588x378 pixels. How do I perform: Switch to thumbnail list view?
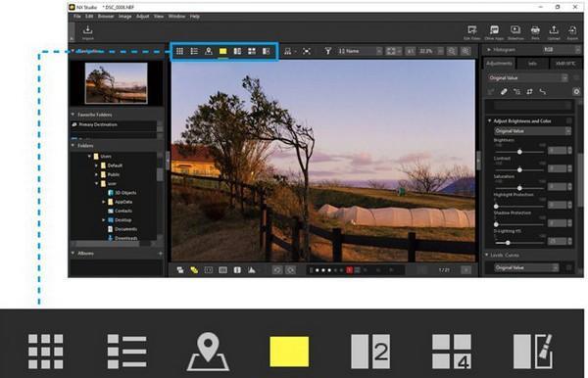click(194, 51)
